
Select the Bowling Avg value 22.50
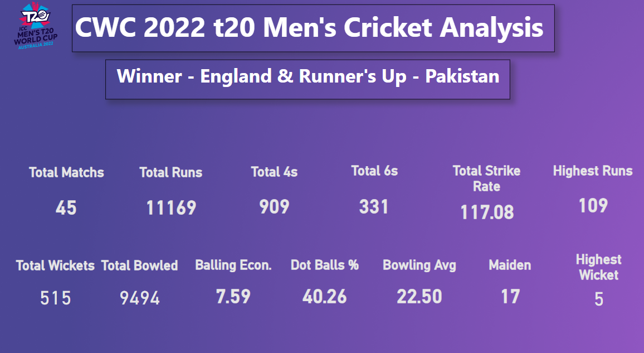419,297
